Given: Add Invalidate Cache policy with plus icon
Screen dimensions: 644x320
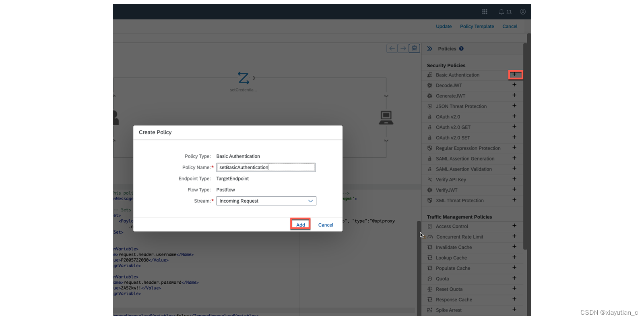Looking at the screenshot, I should (514, 247).
